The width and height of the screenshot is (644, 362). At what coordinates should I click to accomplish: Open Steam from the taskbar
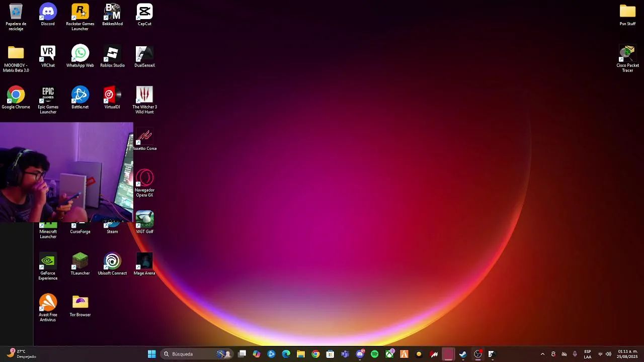[463, 354]
